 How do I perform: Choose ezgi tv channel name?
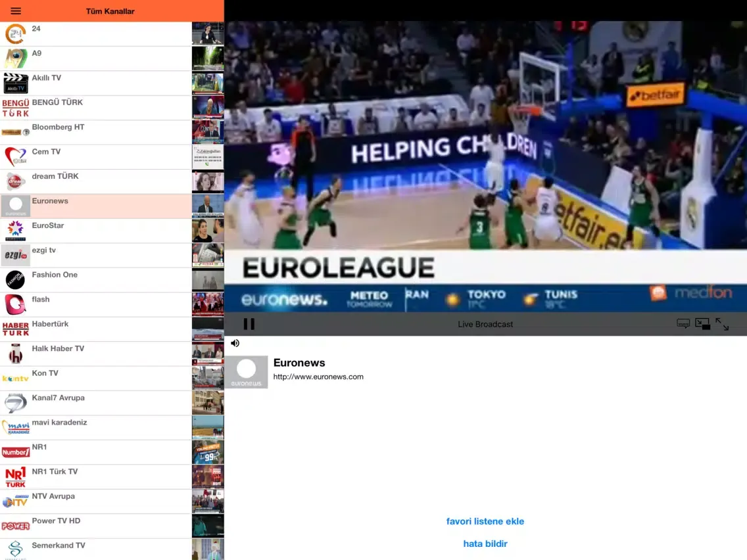[44, 250]
